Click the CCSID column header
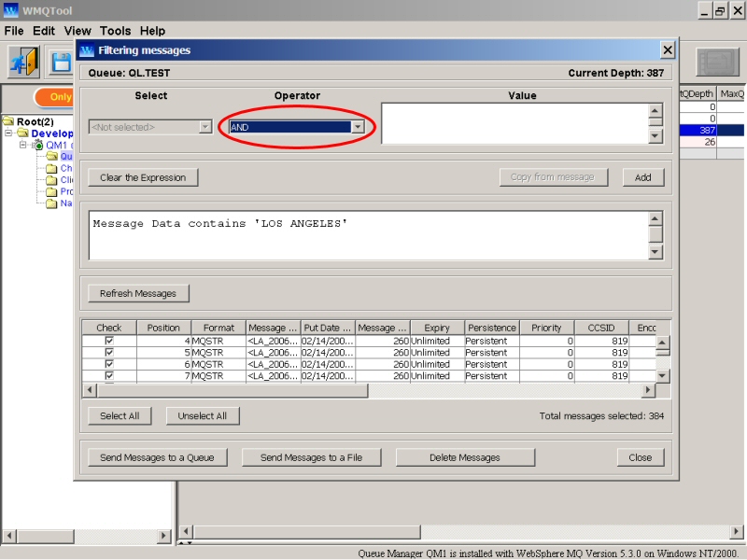This screenshot has width=747, height=560. click(x=601, y=328)
